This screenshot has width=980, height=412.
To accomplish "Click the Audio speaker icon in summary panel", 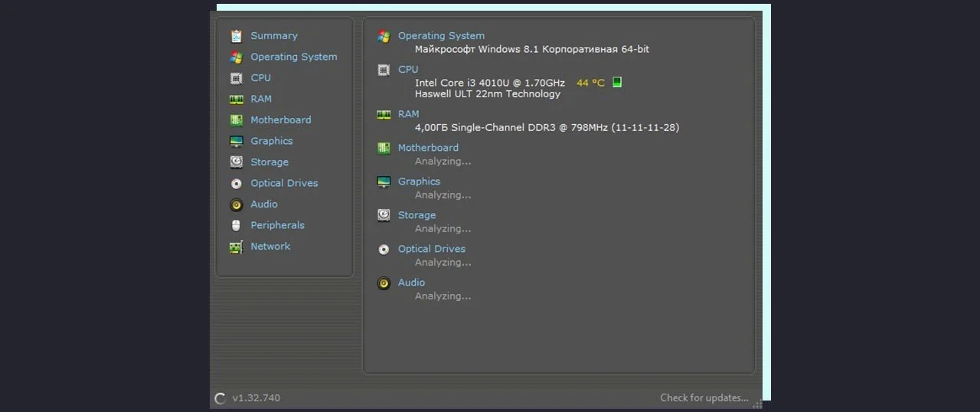I will 384,283.
